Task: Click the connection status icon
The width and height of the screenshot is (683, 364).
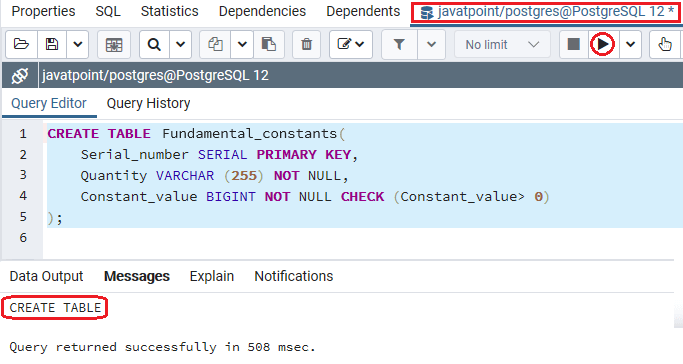Action: coord(20,76)
